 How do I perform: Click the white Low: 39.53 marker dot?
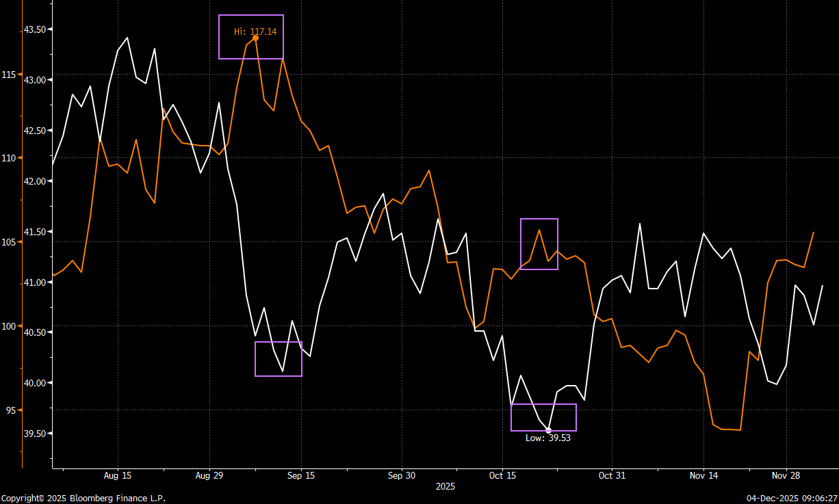coord(548,430)
